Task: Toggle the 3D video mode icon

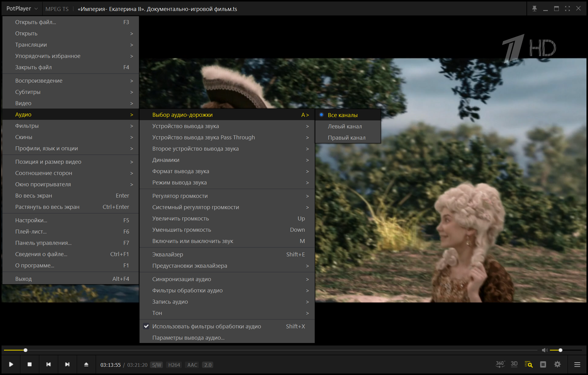Action: 514,364
